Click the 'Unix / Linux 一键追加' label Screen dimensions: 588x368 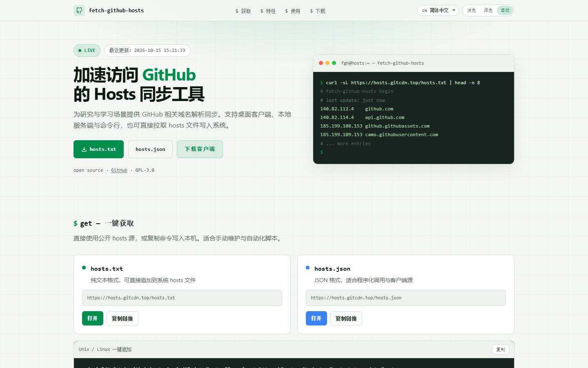105,350
